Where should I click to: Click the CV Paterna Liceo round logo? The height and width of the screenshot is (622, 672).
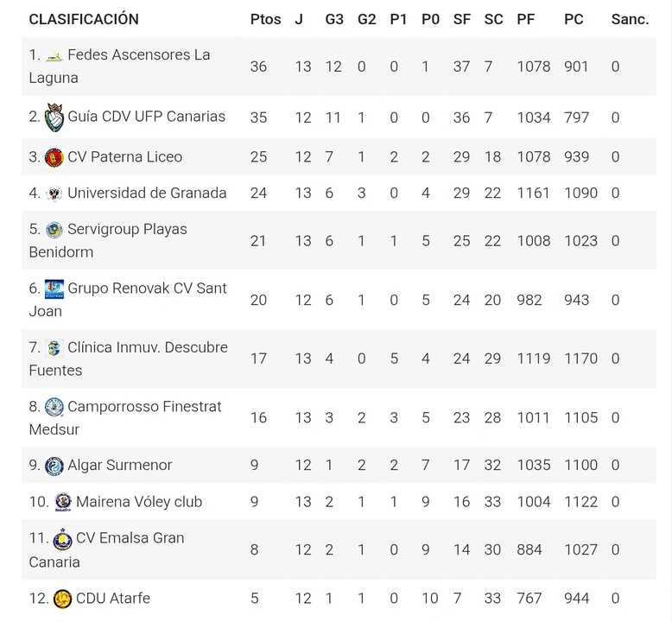[x=54, y=157]
